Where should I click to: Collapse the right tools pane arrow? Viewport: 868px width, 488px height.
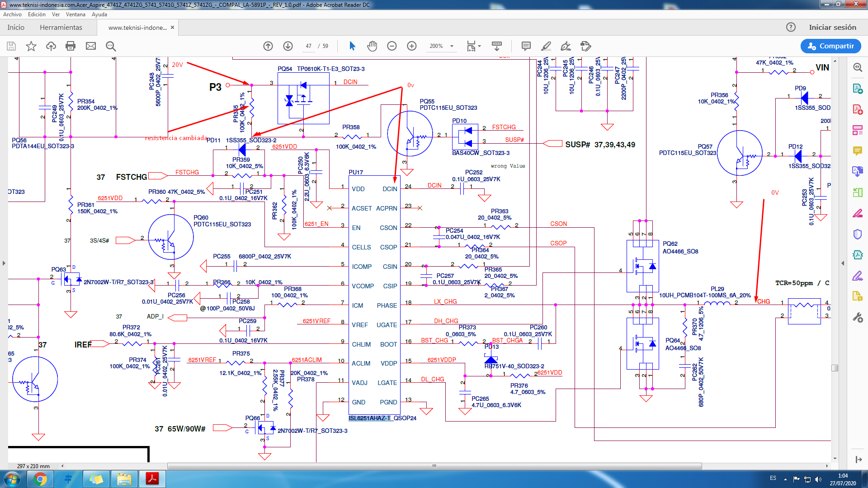point(843,263)
